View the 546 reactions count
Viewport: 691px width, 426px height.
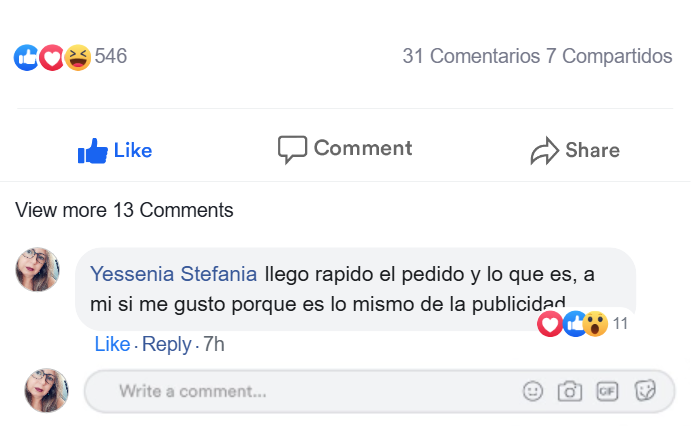click(x=111, y=56)
